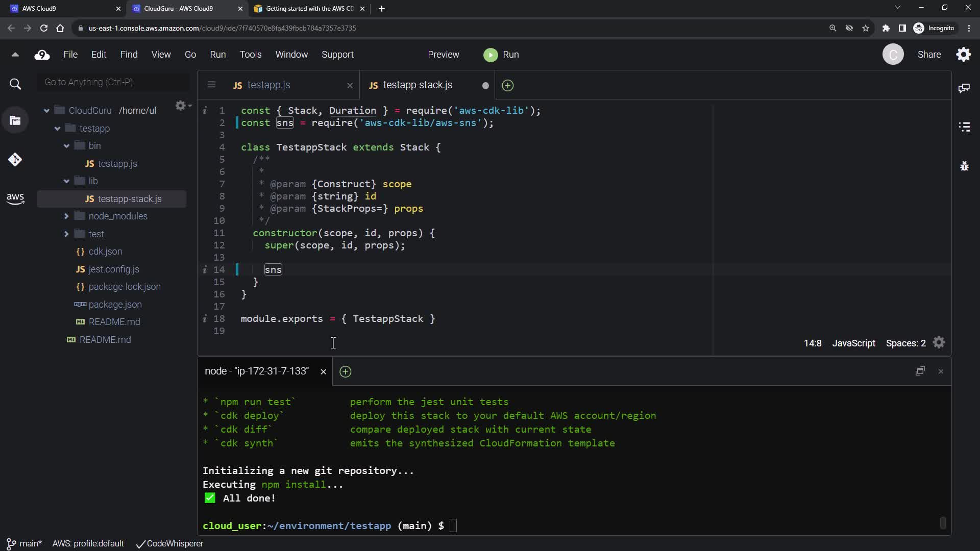The height and width of the screenshot is (551, 980).
Task: Switch to the testapp.js editor tab
Action: (268, 85)
